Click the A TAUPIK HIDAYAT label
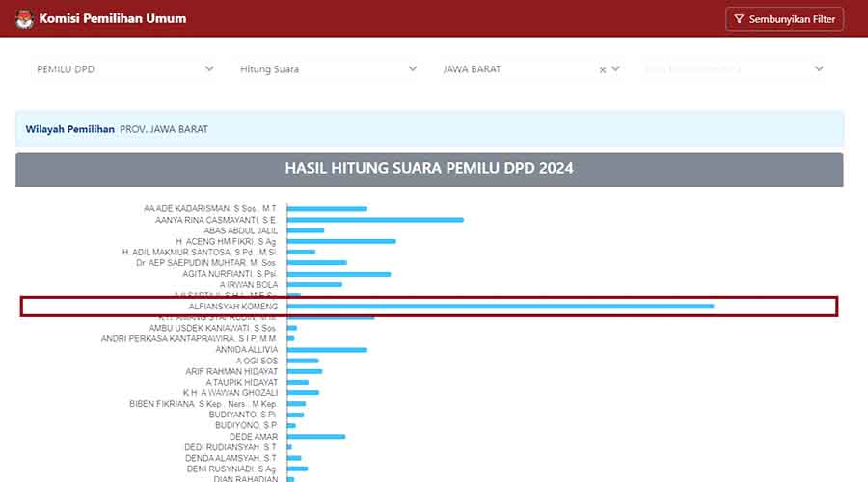 [x=241, y=383]
